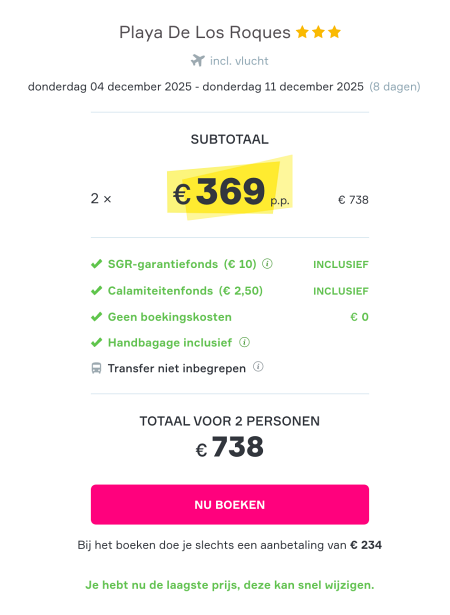Click the Geen boekingskosten checkmark

[97, 317]
